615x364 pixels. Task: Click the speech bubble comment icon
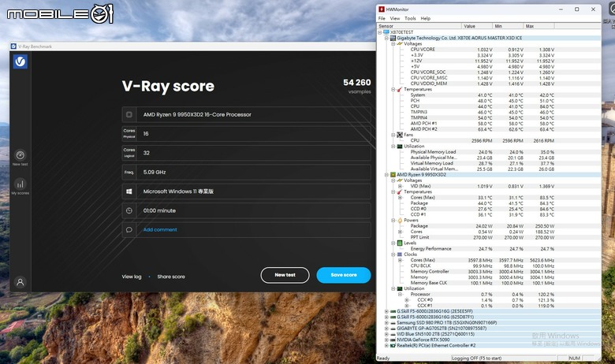(x=129, y=229)
